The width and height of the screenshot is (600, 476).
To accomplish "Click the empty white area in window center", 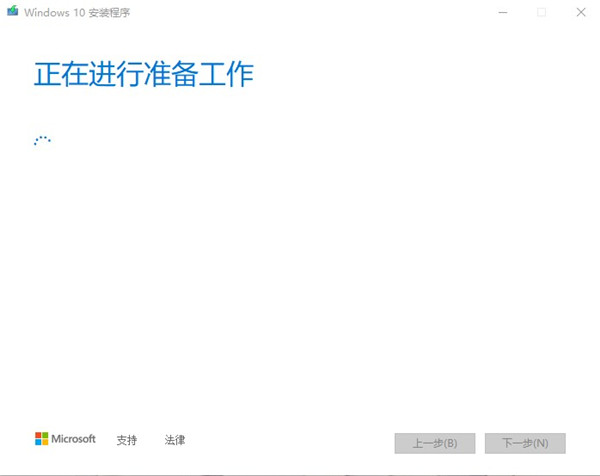I will 300,268.
